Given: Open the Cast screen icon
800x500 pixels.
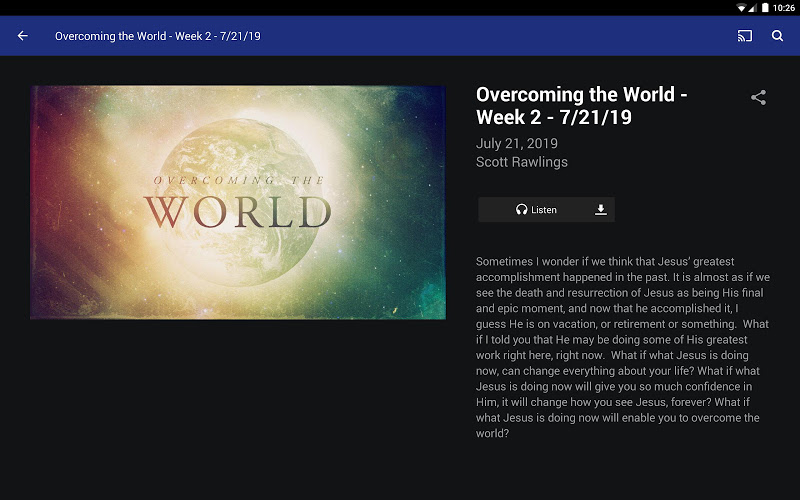Looking at the screenshot, I should pos(744,36).
